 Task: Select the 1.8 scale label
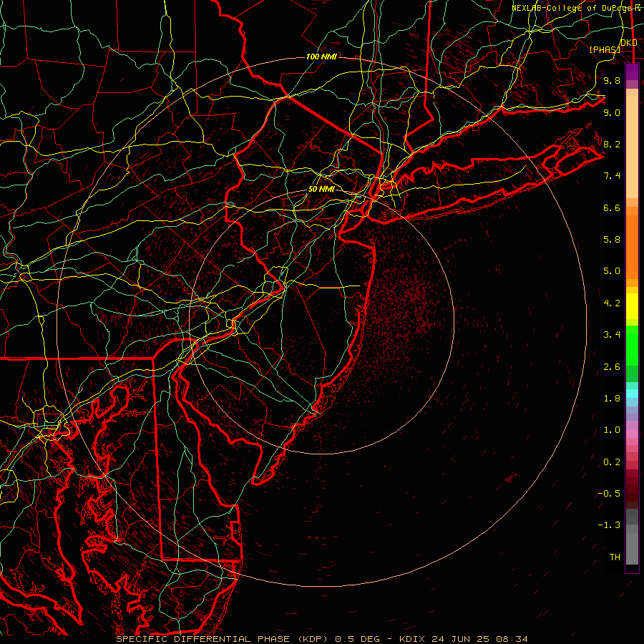(612, 399)
